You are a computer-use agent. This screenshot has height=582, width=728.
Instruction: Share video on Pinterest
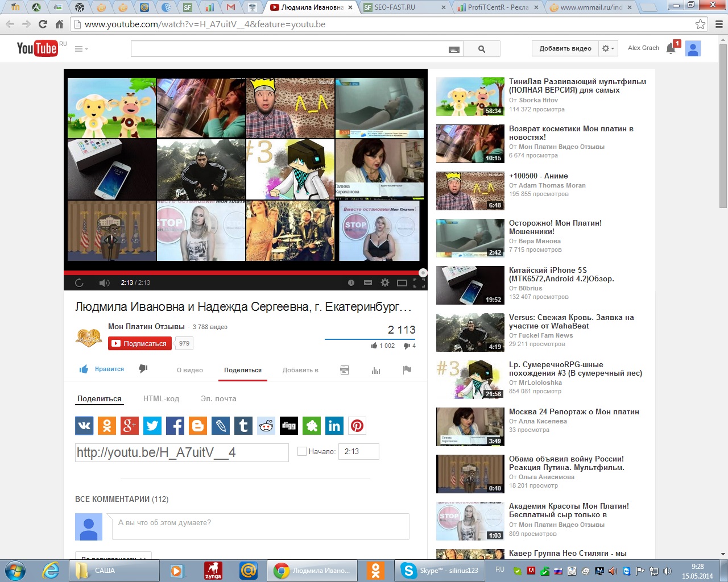357,426
